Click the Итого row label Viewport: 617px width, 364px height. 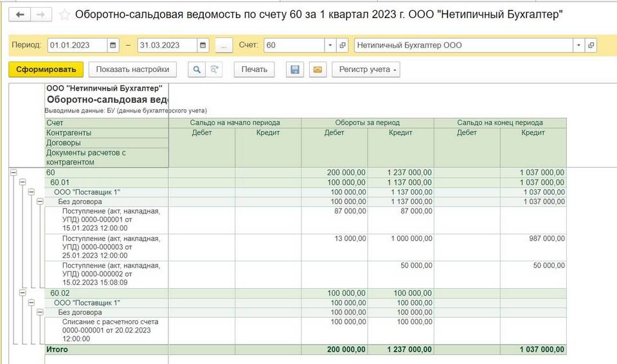pyautogui.click(x=57, y=349)
